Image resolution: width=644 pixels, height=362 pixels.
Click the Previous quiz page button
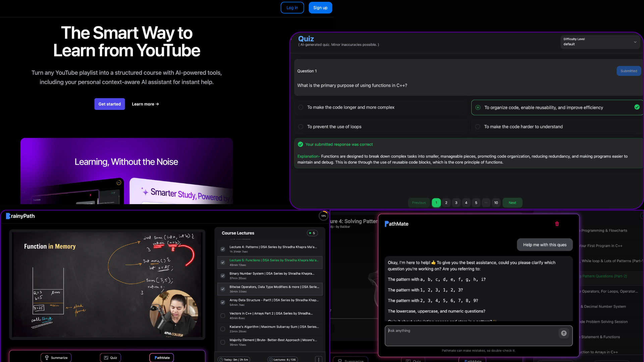click(419, 203)
